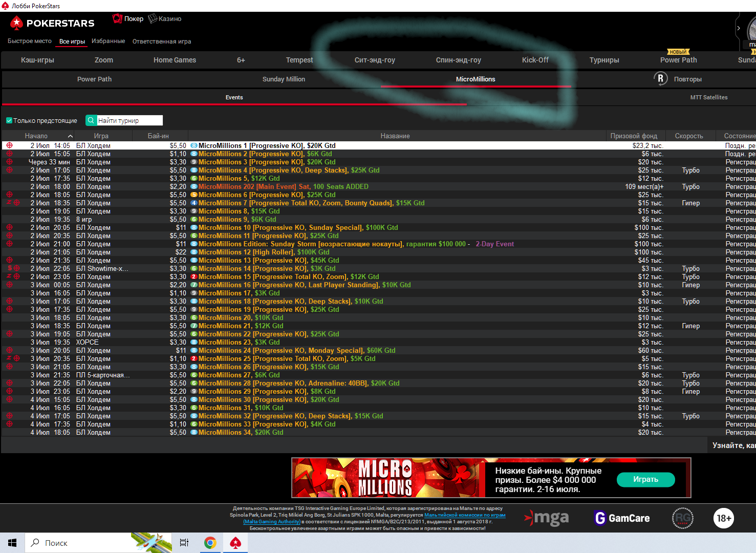The width and height of the screenshot is (756, 553).
Task: Open Windows Start menu
Action: coord(12,543)
